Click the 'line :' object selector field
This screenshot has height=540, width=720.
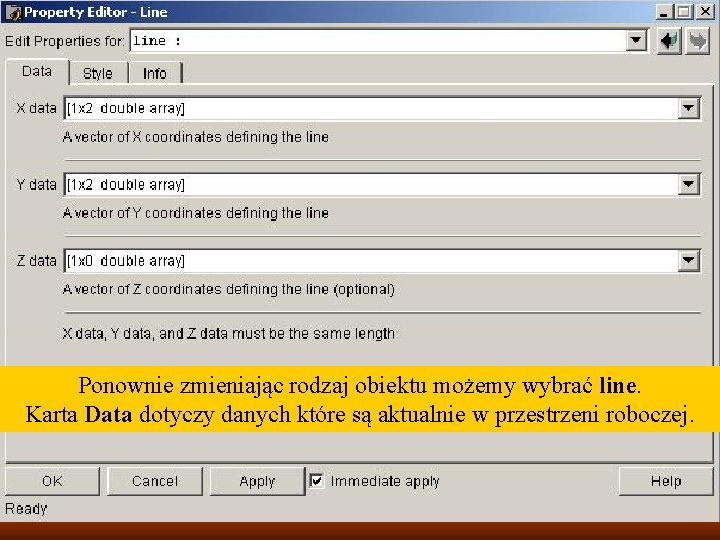click(378, 40)
